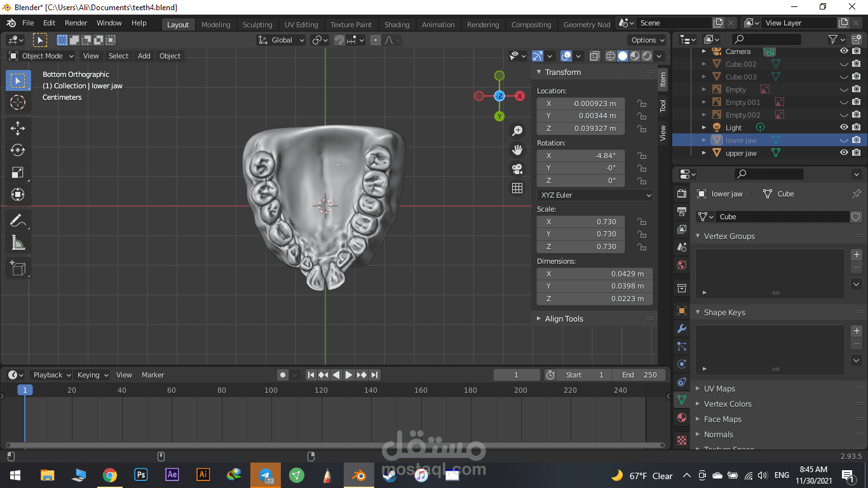Select the Scale tool
The height and width of the screenshot is (488, 868).
(x=18, y=172)
